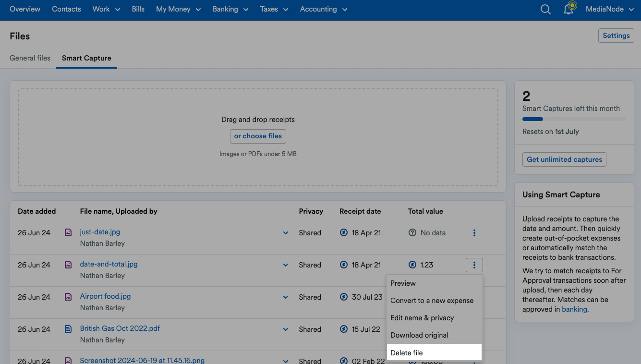Click the question mark icon beside No data
Viewport: 641px width, 364px height.
coord(412,232)
